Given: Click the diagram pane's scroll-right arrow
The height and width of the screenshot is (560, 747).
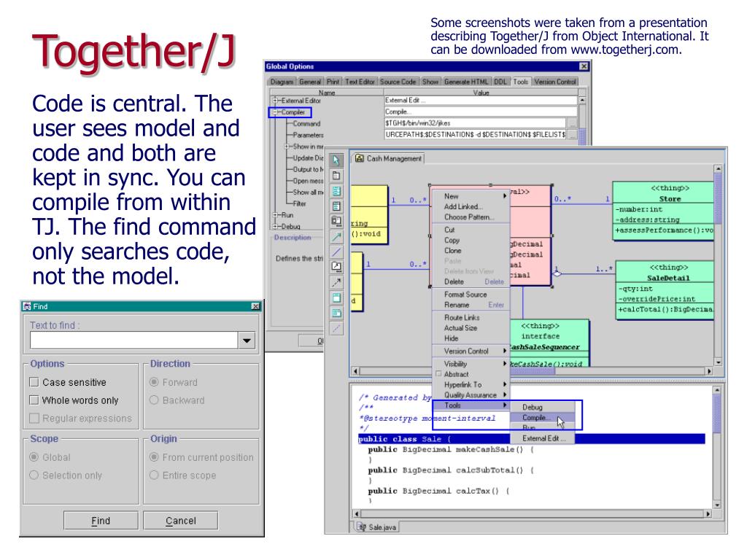Looking at the screenshot, I should (709, 371).
